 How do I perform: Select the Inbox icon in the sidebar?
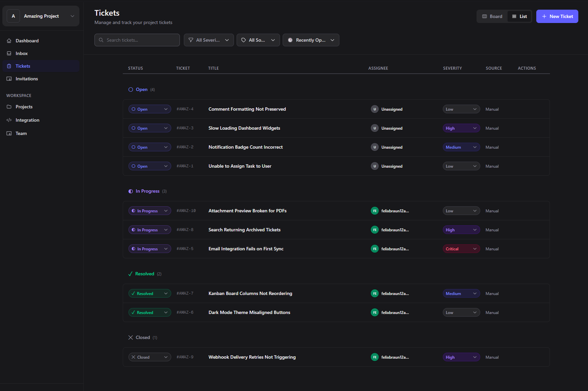click(9, 53)
